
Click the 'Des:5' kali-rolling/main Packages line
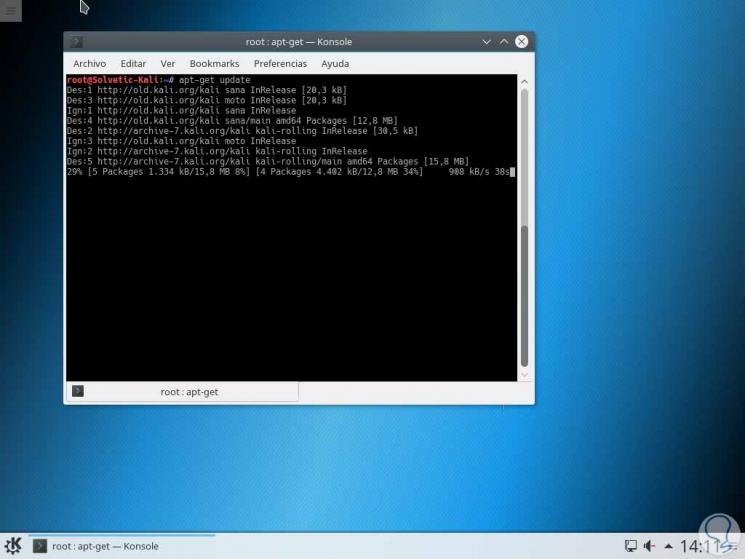point(268,161)
